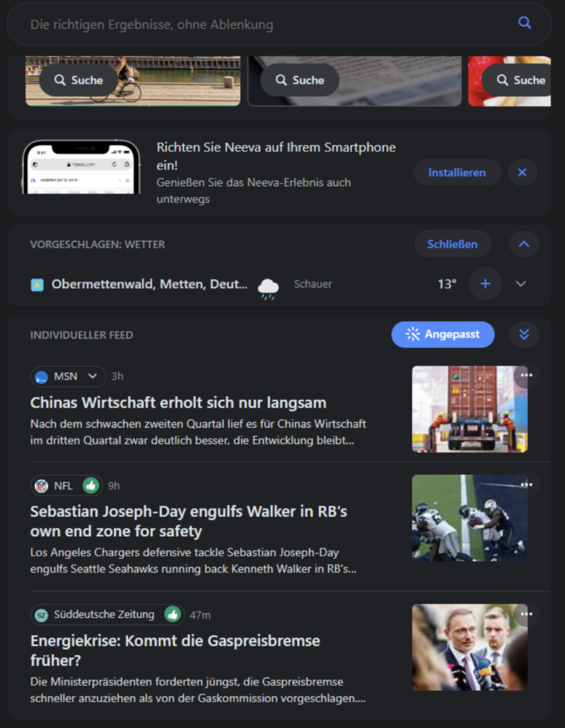
Task: Add Obermettenwald weather with plus icon
Action: click(x=485, y=284)
